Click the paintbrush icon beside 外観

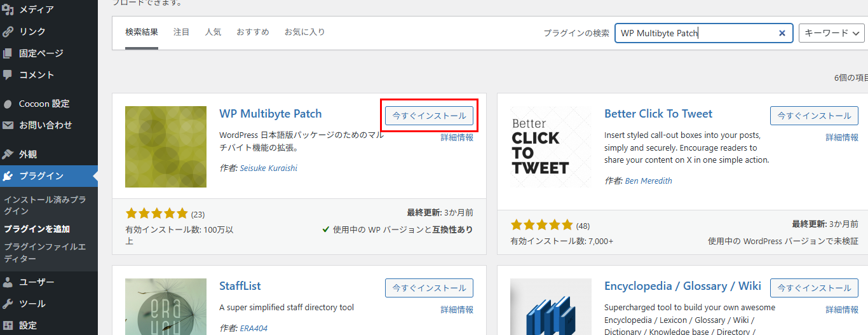click(x=8, y=154)
